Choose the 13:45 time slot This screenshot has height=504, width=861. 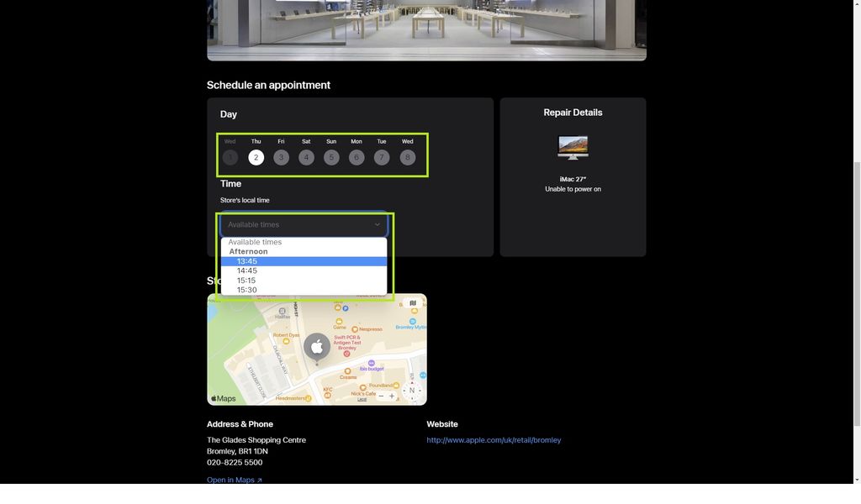pos(304,261)
